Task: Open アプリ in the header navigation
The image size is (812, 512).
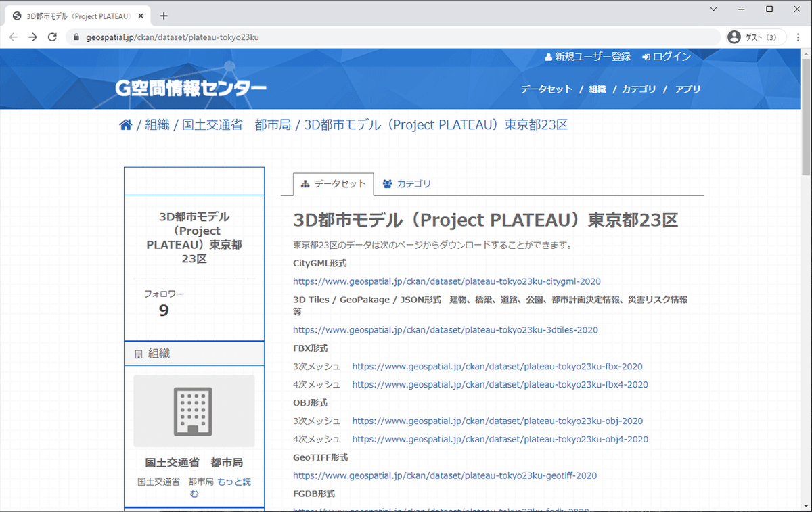Action: [x=687, y=89]
